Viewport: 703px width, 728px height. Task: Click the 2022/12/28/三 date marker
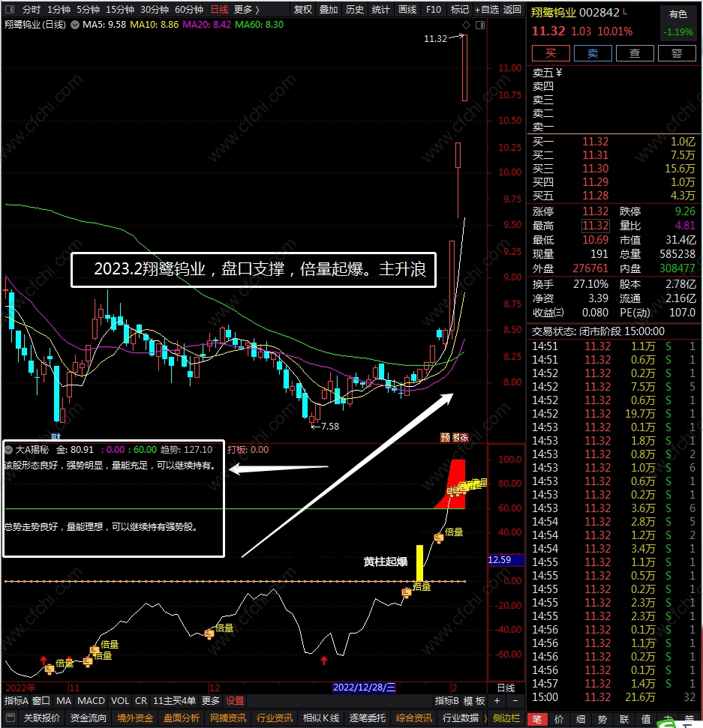[365, 688]
